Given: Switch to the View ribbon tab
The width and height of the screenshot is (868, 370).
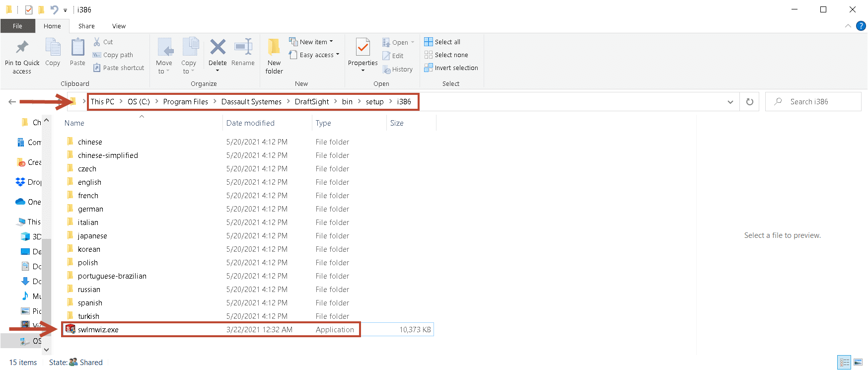Looking at the screenshot, I should [119, 26].
